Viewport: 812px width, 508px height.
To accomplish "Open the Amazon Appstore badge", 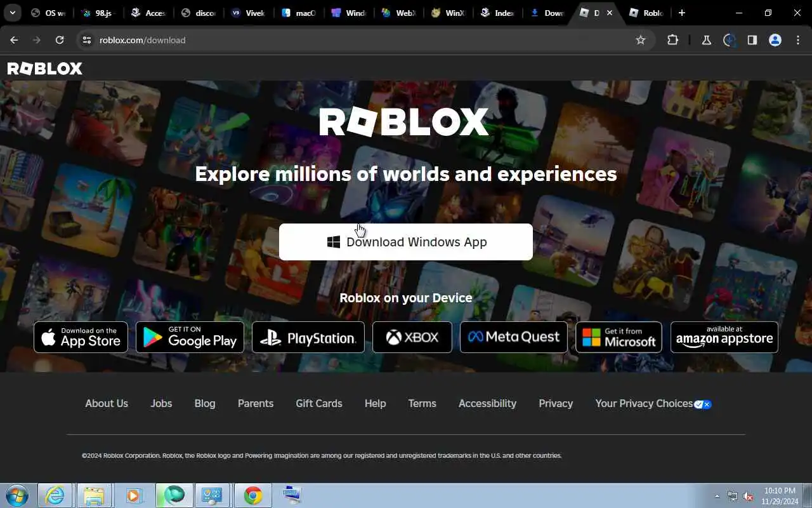I will [x=724, y=337].
